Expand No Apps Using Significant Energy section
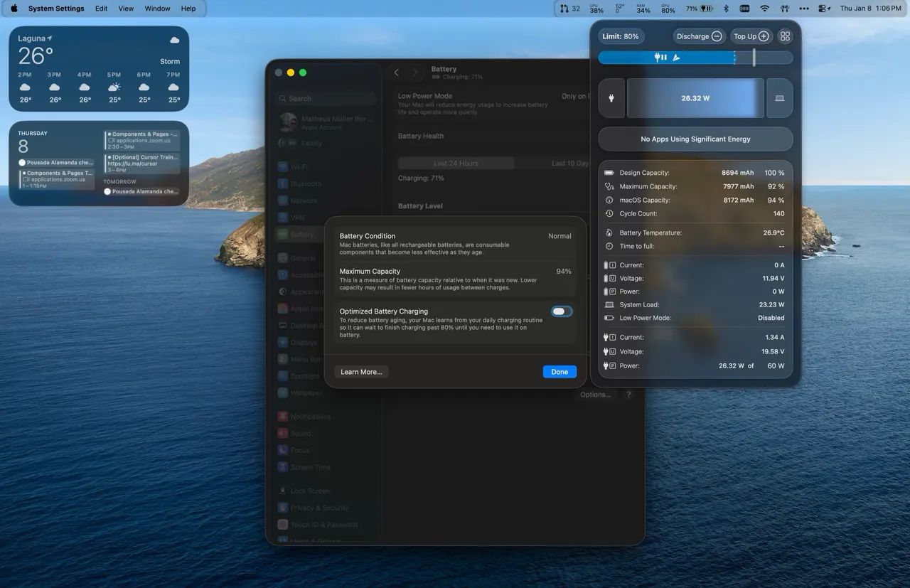910x588 pixels. point(695,139)
